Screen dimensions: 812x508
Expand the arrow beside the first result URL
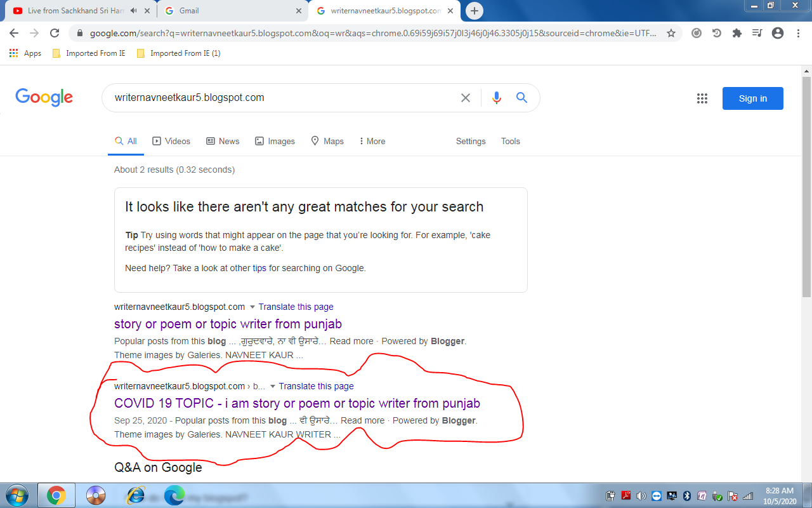click(x=252, y=307)
